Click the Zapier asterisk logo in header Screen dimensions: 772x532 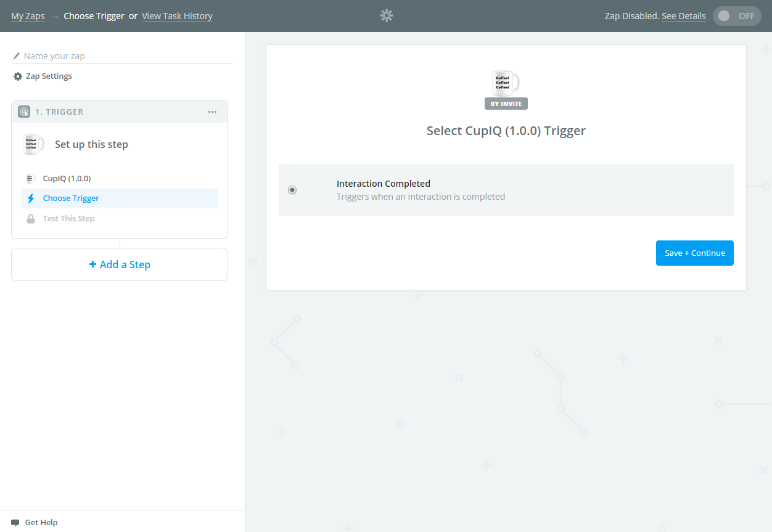pyautogui.click(x=387, y=16)
